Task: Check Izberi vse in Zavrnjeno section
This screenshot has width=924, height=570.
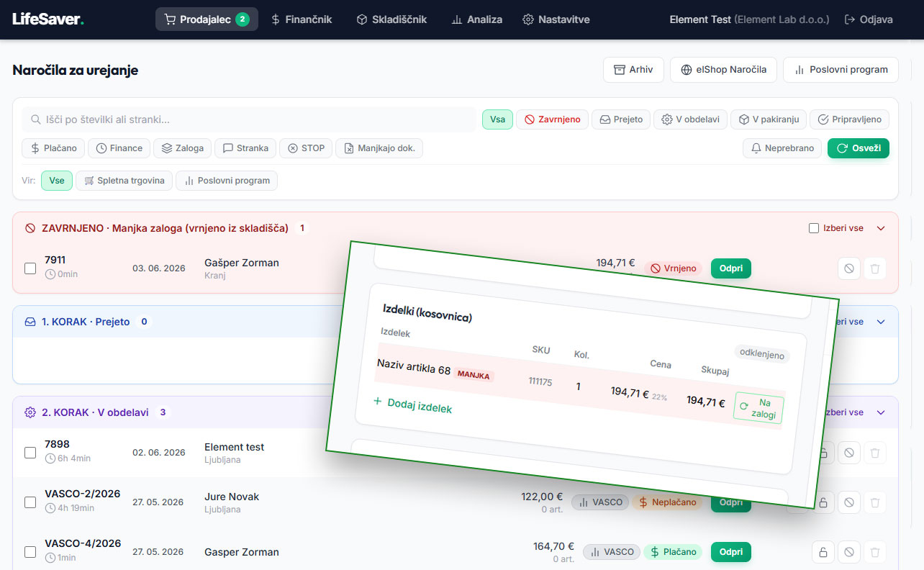Action: pos(814,228)
